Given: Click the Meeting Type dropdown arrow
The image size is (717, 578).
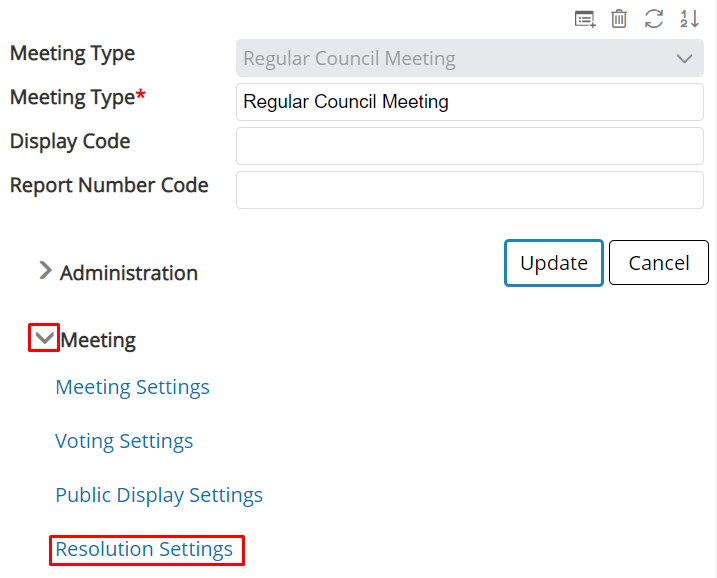Looking at the screenshot, I should tap(685, 59).
